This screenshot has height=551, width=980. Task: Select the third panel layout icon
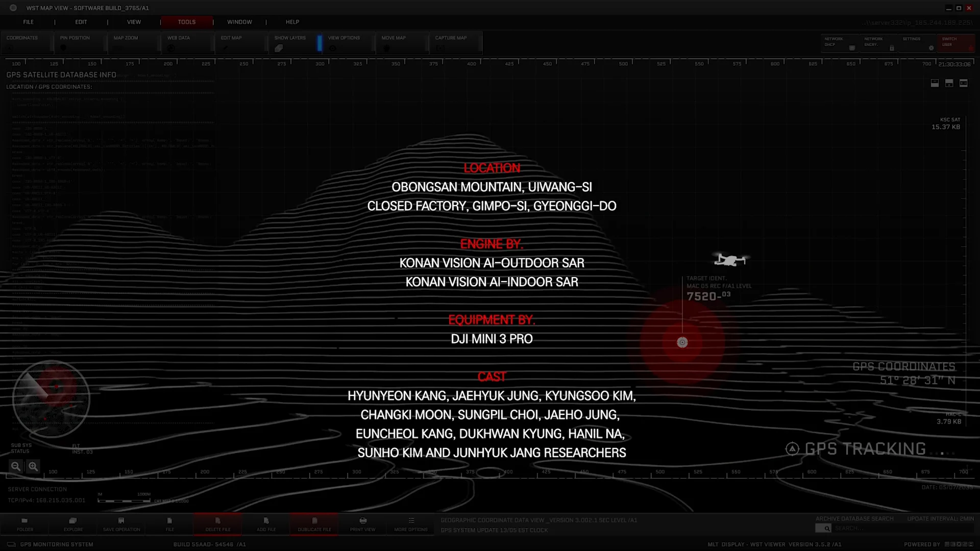963,83
